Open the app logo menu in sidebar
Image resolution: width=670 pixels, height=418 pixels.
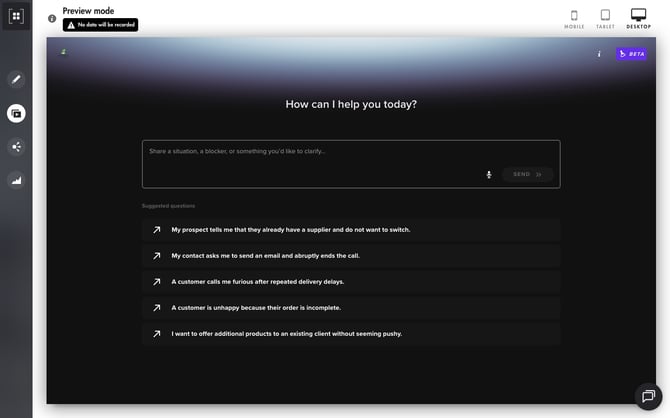(16, 16)
